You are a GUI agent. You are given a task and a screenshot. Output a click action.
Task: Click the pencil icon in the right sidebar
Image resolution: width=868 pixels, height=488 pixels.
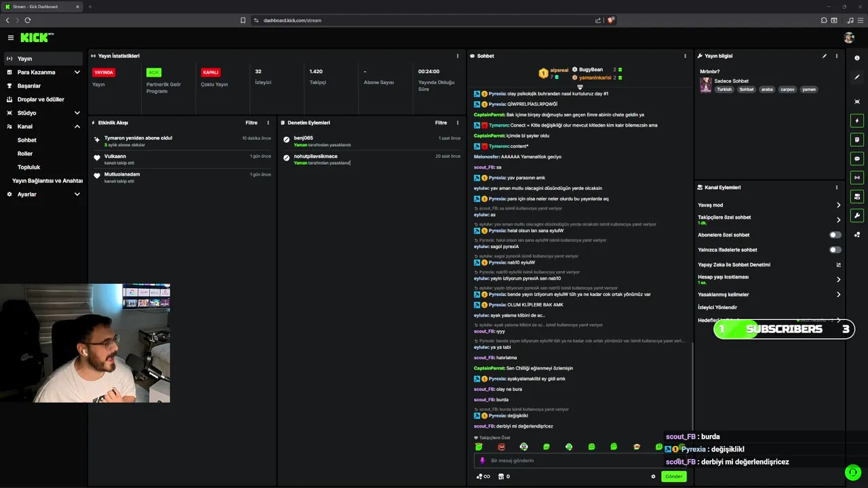857,77
